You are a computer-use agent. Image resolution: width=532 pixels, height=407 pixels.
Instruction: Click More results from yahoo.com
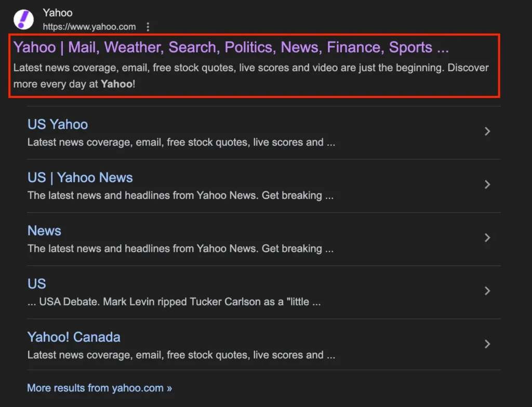click(99, 388)
